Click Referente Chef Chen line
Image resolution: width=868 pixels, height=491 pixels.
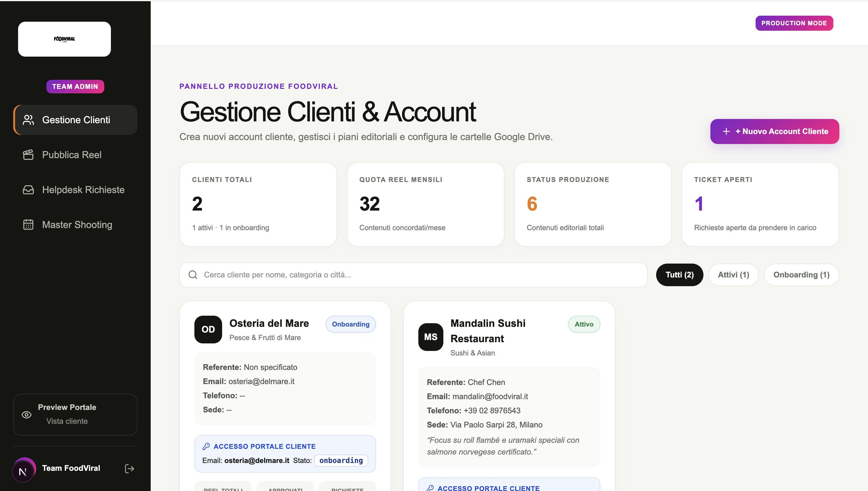point(466,383)
